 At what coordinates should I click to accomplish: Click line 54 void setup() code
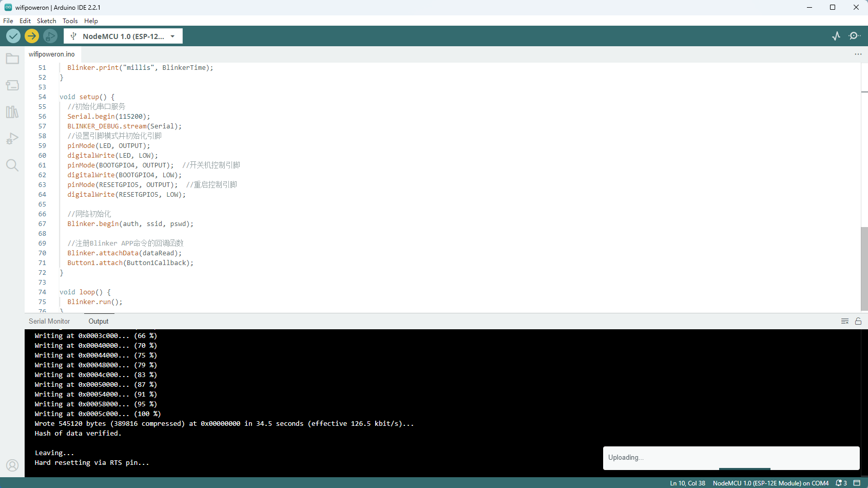[87, 97]
